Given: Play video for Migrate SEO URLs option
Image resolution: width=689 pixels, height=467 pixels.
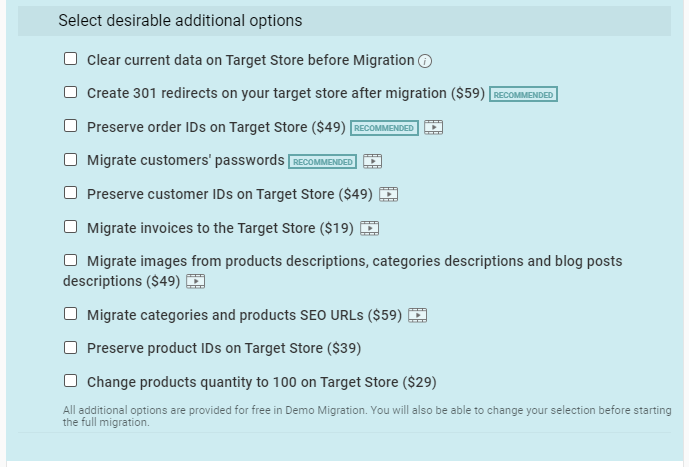Looking at the screenshot, I should [x=417, y=315].
